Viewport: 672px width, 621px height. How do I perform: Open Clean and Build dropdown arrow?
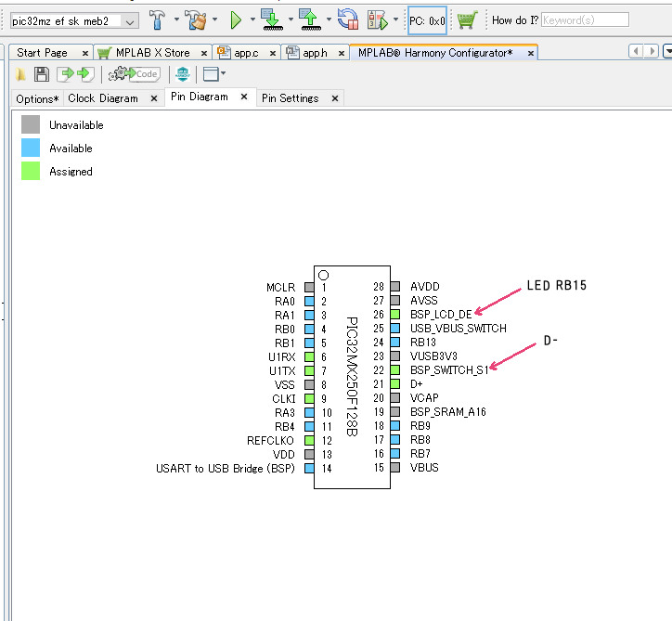214,19
